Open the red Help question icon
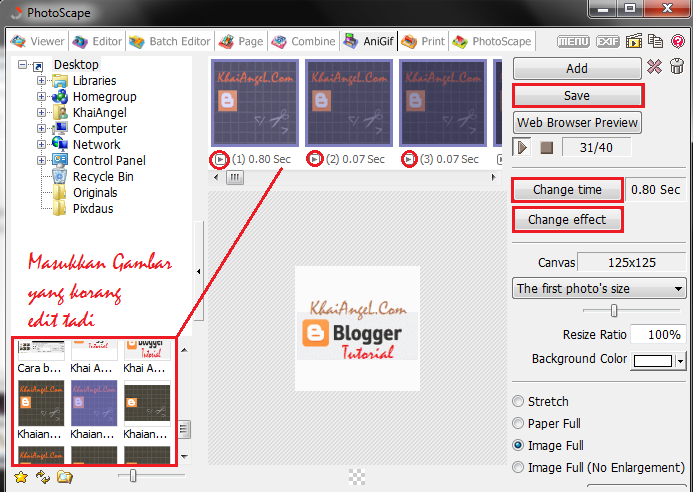Viewport: 693px width, 492px height. point(678,41)
